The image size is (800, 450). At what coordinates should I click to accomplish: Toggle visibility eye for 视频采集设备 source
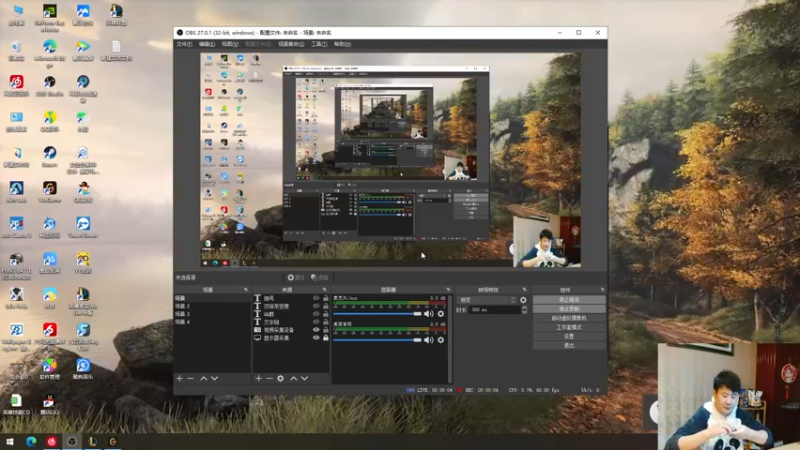point(316,330)
